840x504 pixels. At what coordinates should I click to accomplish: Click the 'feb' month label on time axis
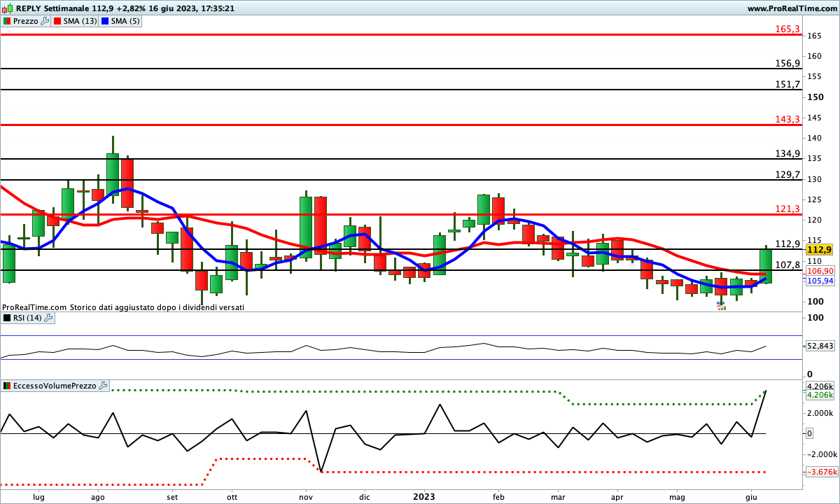[498, 497]
